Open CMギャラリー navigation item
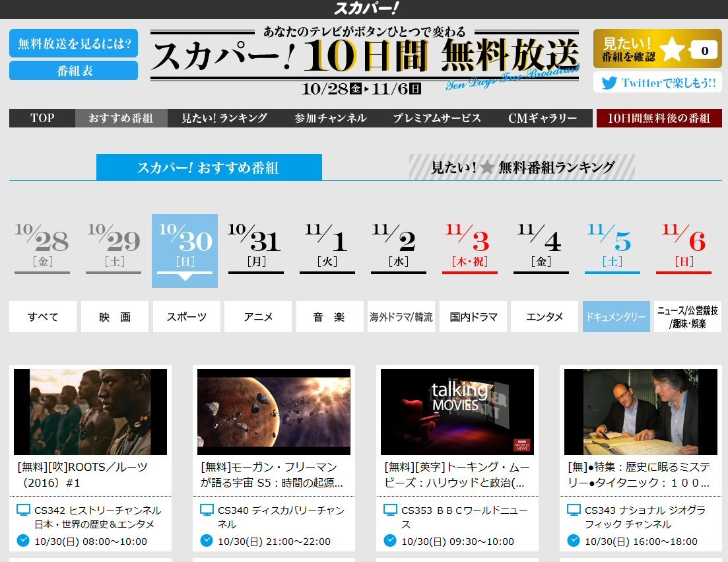The height and width of the screenshot is (562, 728). coord(543,118)
